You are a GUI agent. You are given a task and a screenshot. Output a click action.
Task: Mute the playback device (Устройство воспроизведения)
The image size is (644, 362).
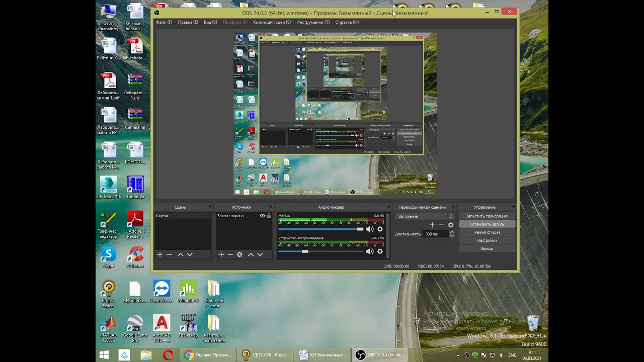370,251
